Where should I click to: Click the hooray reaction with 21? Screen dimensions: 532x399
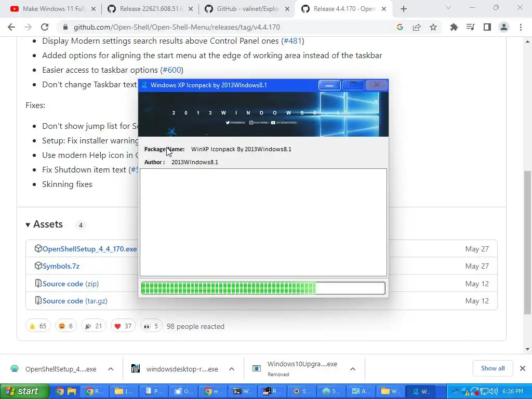pyautogui.click(x=94, y=326)
